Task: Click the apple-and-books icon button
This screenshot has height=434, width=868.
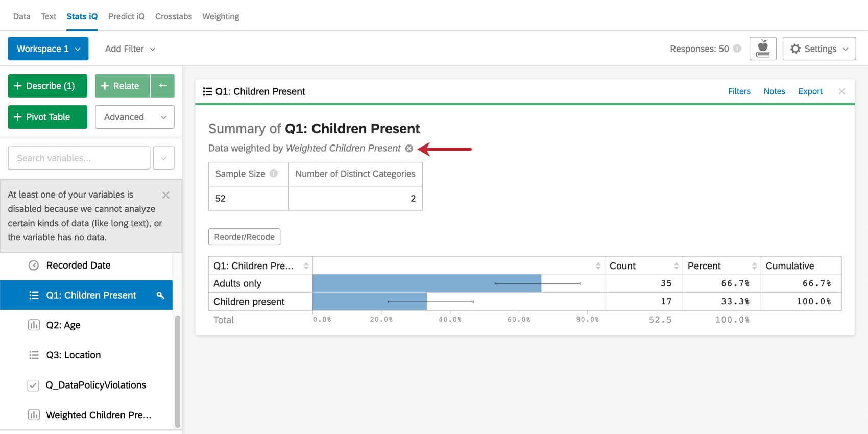Action: point(763,49)
